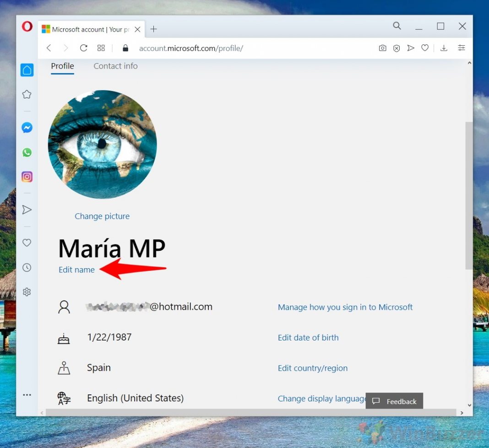Open sidebar setup via the ellipsis
This screenshot has height=448, width=489.
pos(27,394)
